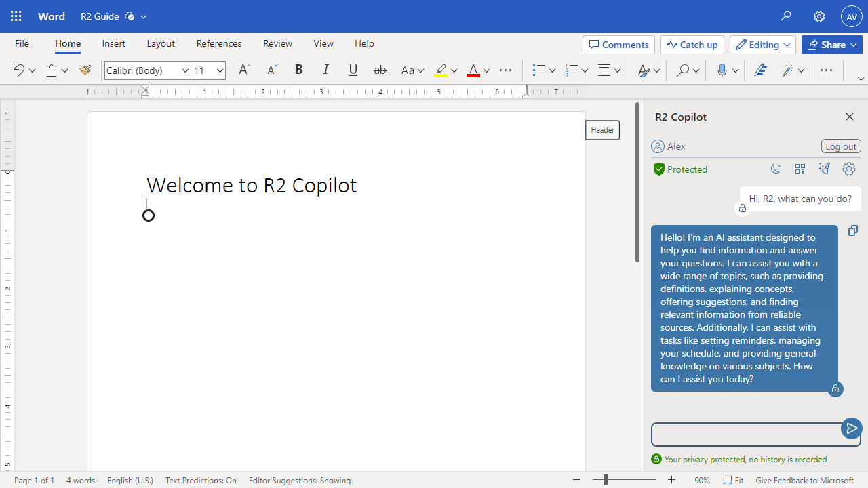868x488 pixels.
Task: Open more ribbon options ellipsis
Action: (x=826, y=70)
